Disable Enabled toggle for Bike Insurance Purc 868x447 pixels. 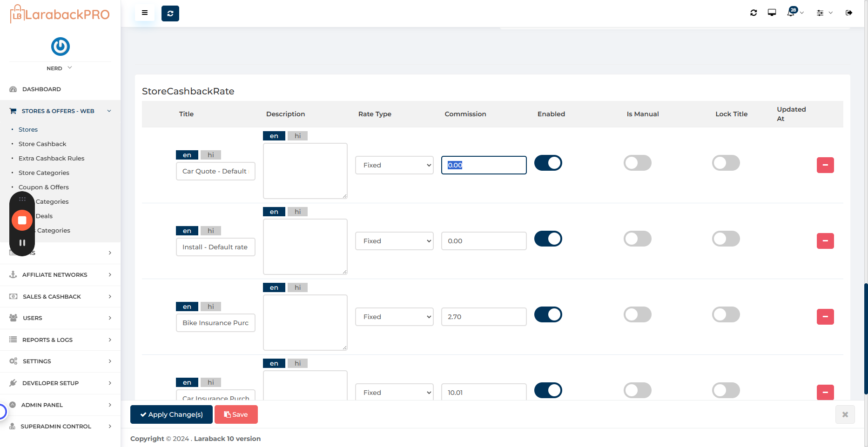click(548, 315)
